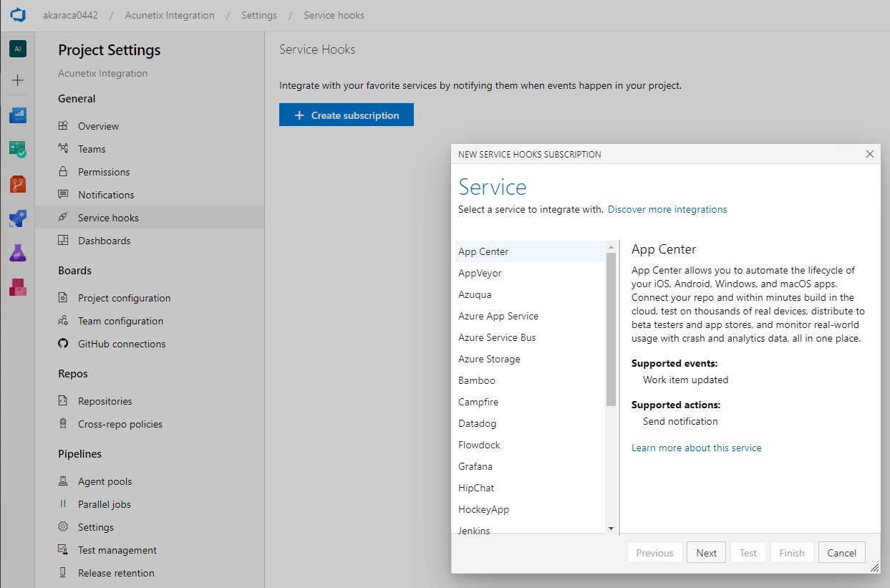Open the blue Overview icon in rail

tap(18, 115)
